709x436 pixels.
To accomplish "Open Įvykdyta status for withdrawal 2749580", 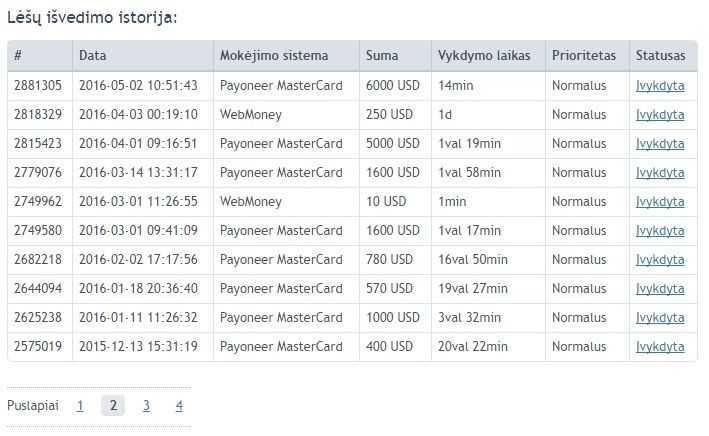I will tap(660, 231).
